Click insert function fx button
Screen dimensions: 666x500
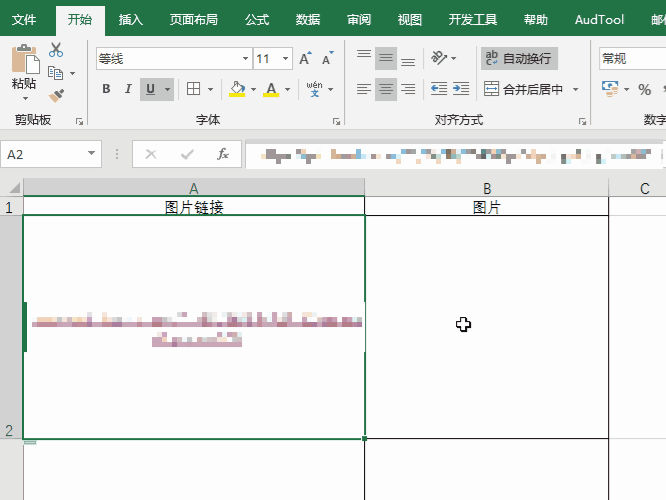[x=223, y=154]
